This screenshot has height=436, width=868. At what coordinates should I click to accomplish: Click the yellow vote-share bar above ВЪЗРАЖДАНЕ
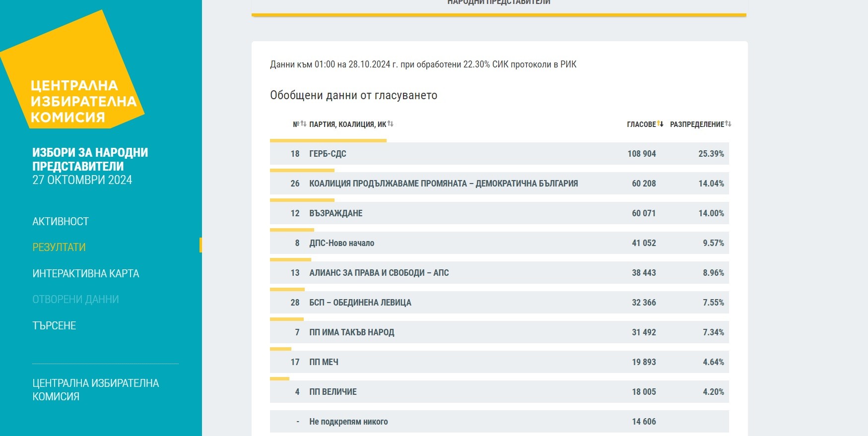302,200
